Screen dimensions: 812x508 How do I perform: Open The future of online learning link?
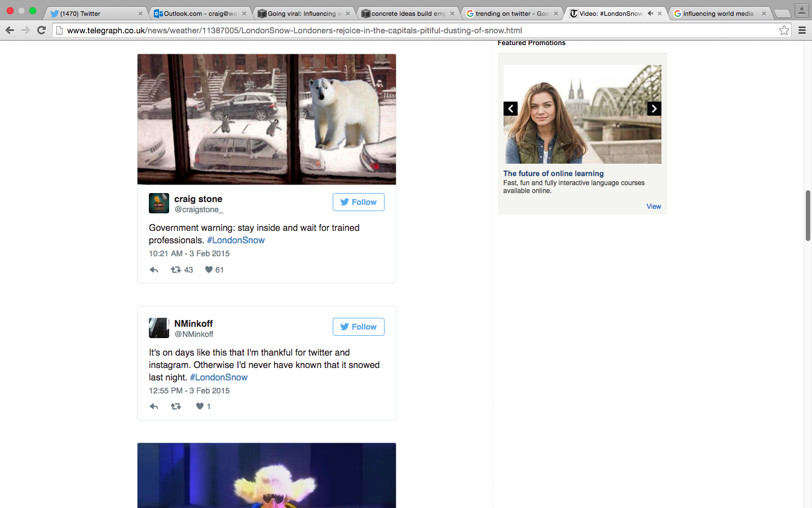(553, 173)
